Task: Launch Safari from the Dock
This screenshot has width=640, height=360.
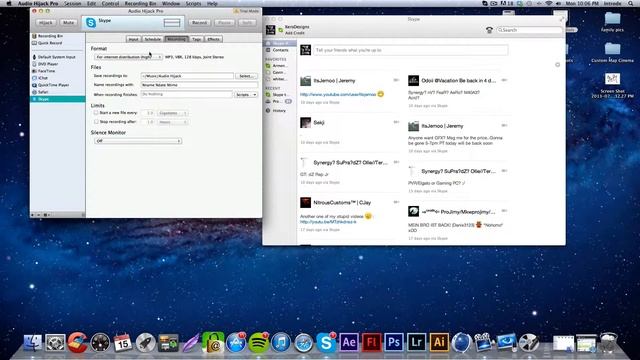Action: tap(303, 342)
